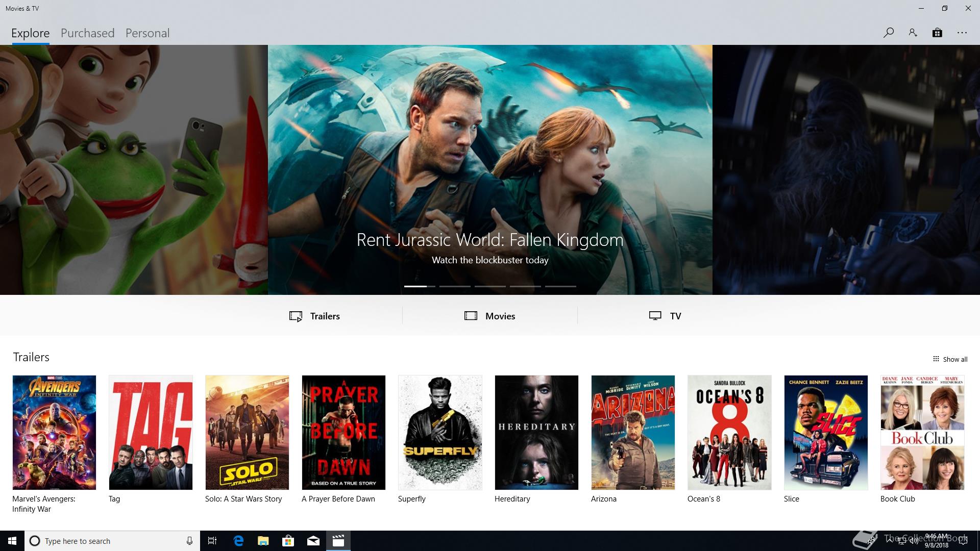Open File Explorer from taskbar

click(263, 541)
